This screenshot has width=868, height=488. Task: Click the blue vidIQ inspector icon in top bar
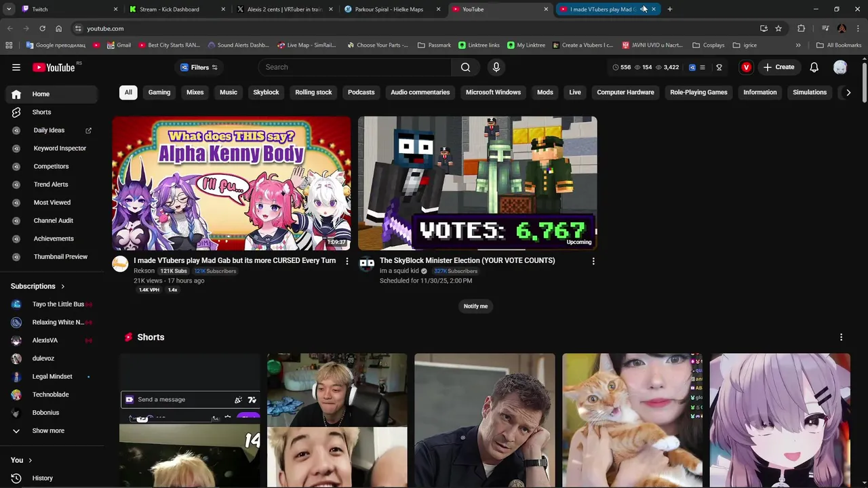692,67
